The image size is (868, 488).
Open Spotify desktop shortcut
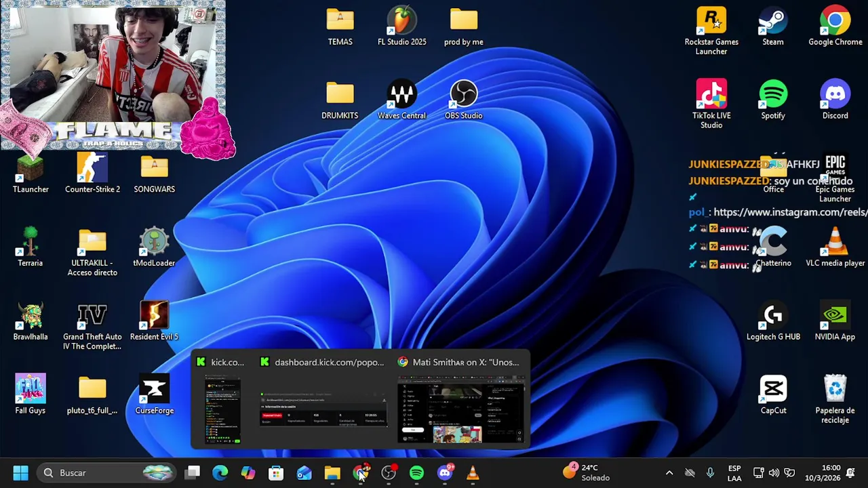tap(773, 101)
